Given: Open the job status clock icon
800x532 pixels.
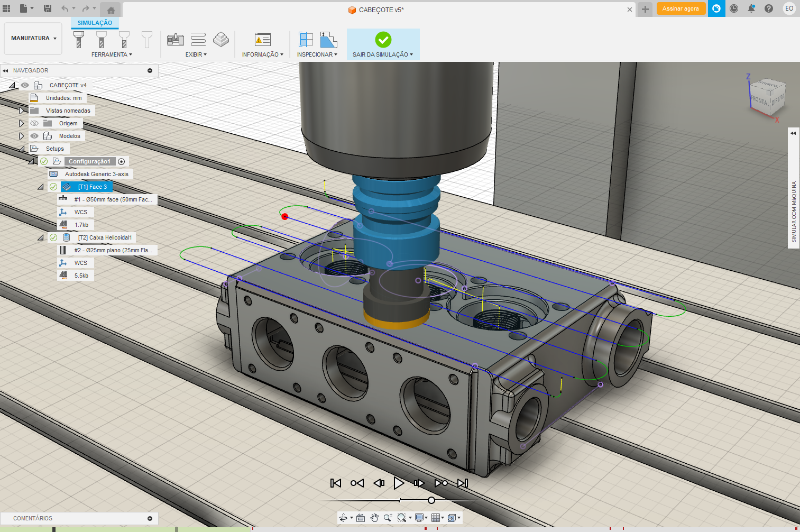Looking at the screenshot, I should pyautogui.click(x=734, y=8).
